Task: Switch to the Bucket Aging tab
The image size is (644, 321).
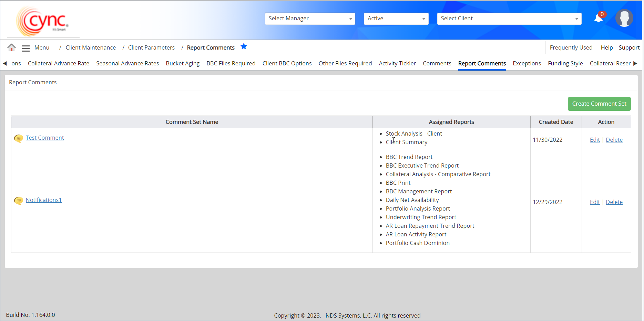Action: (183, 63)
